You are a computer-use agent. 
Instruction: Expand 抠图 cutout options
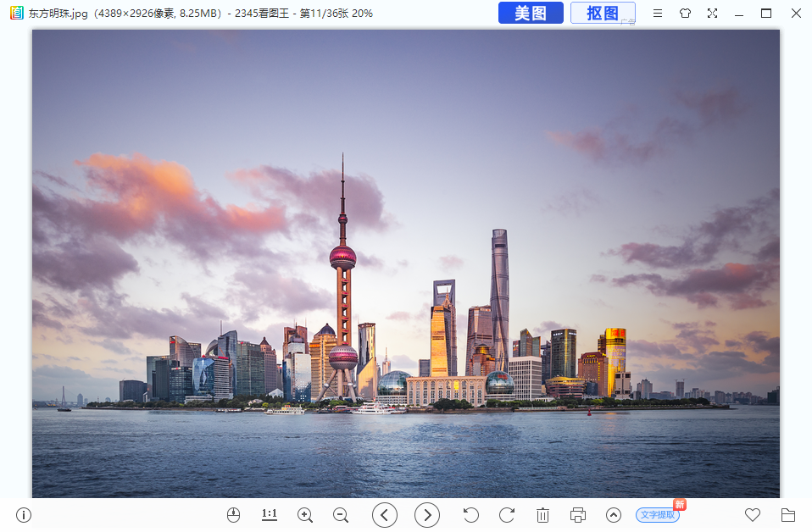coord(603,14)
